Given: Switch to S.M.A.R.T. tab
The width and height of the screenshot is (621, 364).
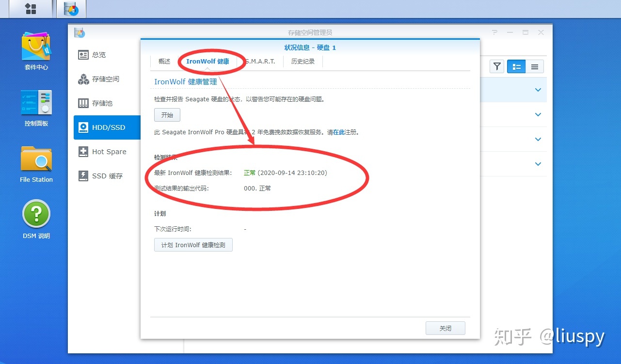Looking at the screenshot, I should point(260,62).
